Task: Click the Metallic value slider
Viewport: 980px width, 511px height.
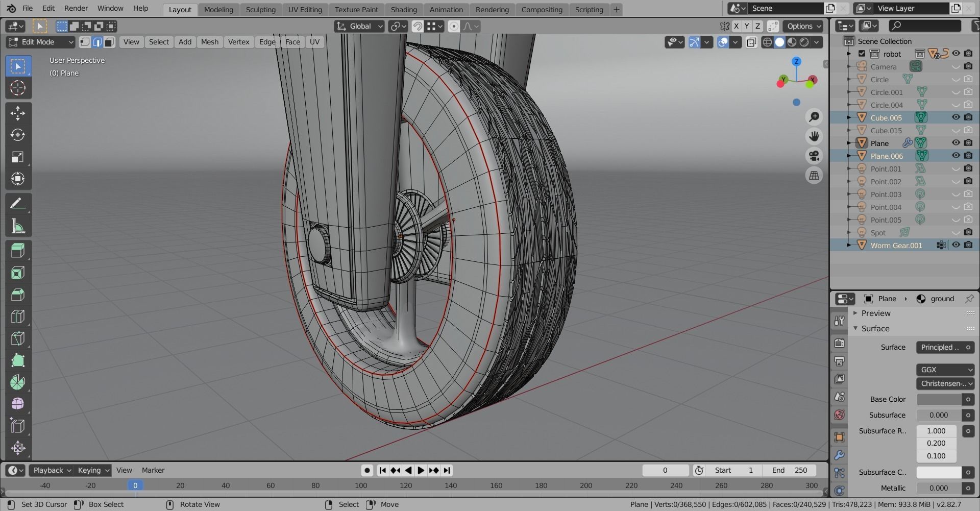Action: pos(939,488)
